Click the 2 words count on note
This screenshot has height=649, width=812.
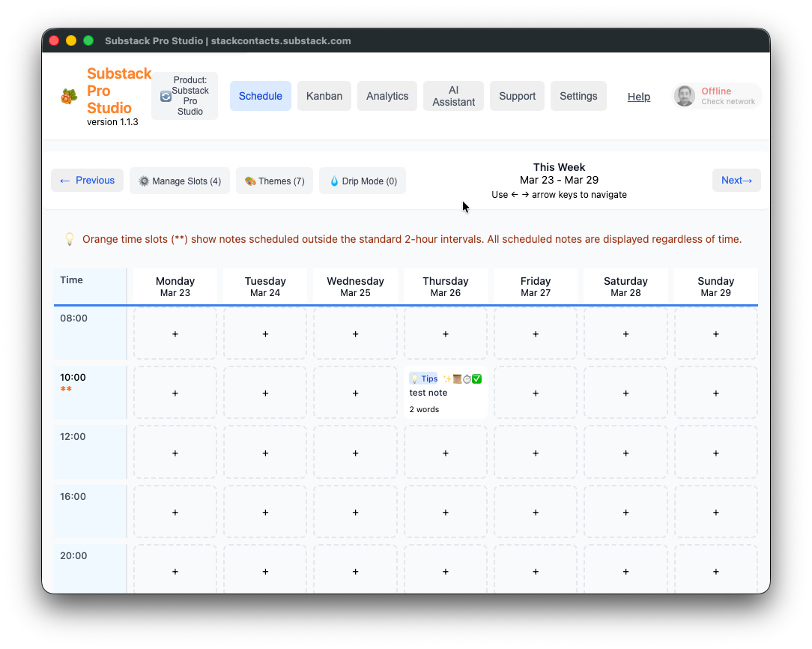tap(424, 409)
